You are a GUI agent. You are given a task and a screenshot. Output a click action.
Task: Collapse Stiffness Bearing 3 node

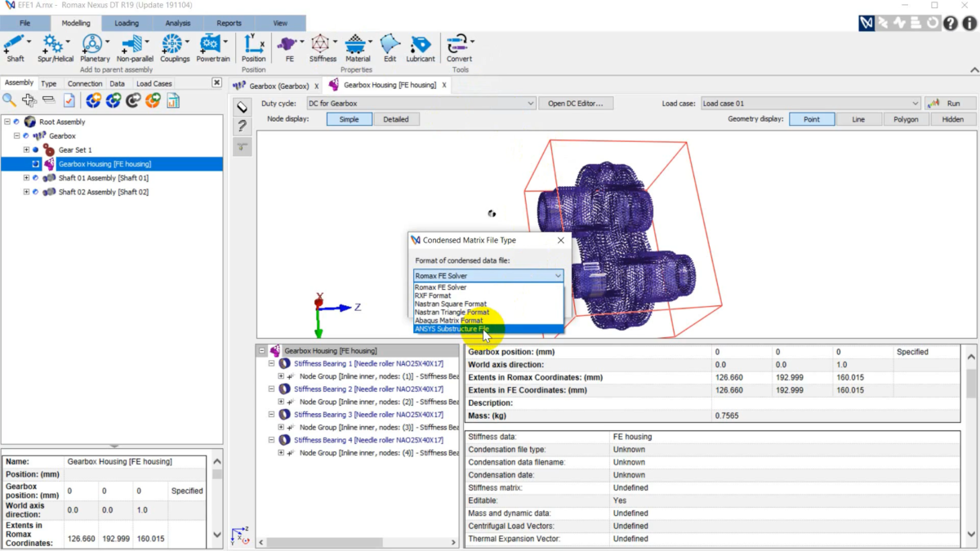[x=272, y=414]
